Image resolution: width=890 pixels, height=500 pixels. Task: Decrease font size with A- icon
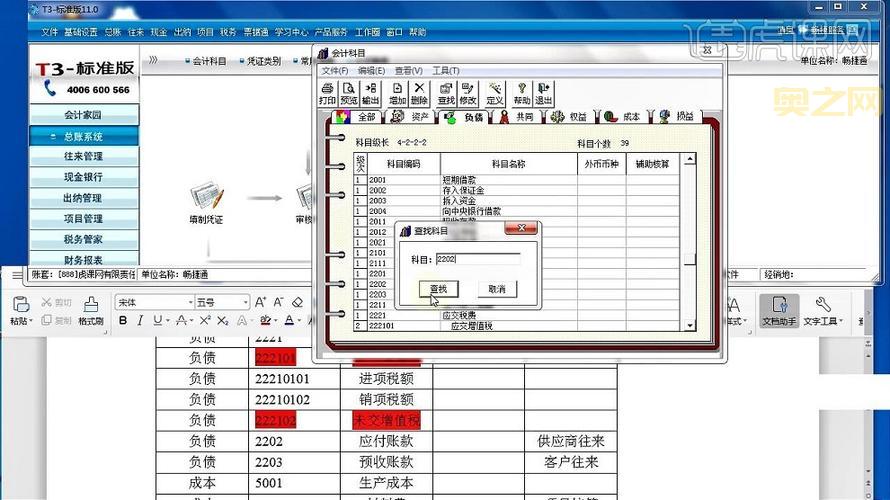pyautogui.click(x=279, y=302)
